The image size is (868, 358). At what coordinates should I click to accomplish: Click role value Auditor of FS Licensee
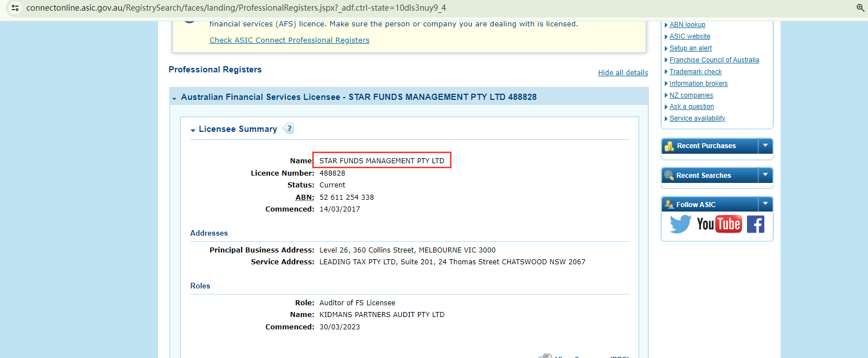(358, 303)
